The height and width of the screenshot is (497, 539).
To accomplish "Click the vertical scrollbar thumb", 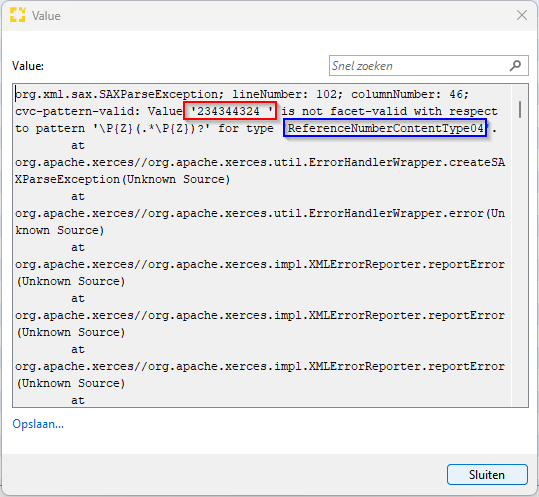I will click(520, 109).
